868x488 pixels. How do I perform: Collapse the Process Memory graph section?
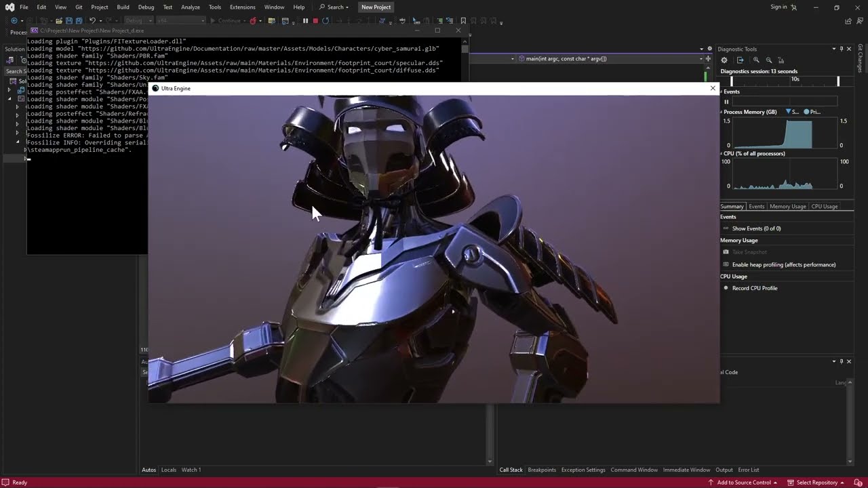point(722,112)
